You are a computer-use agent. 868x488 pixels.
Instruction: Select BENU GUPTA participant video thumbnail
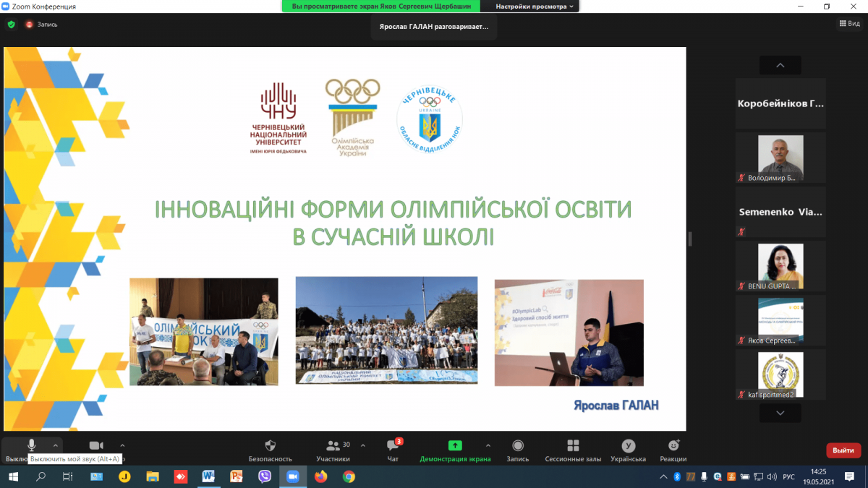[x=780, y=266]
